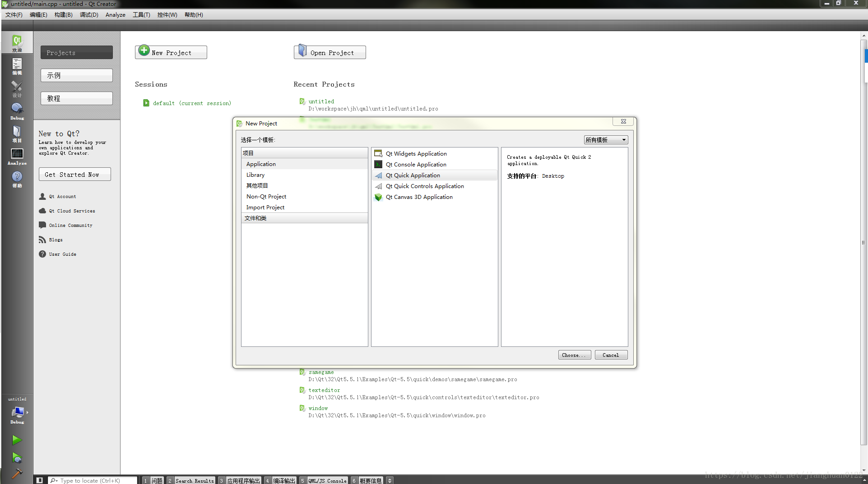This screenshot has width=868, height=484.
Task: Open the default current session link
Action: [192, 103]
